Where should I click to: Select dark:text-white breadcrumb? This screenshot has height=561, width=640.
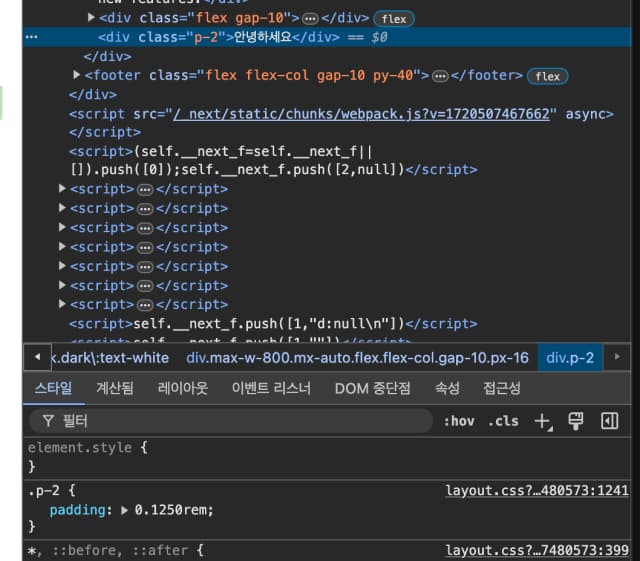(110, 358)
